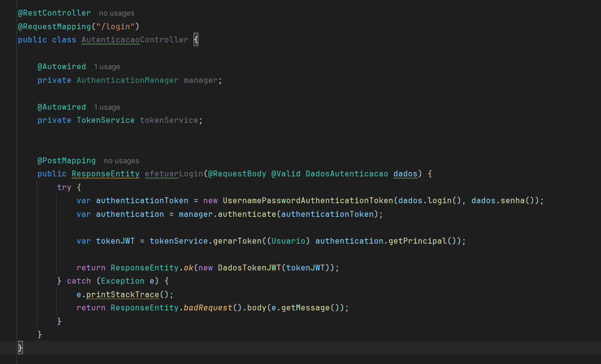The image size is (601, 364).
Task: Click the Exception type in the catch clause
Action: [122, 281]
